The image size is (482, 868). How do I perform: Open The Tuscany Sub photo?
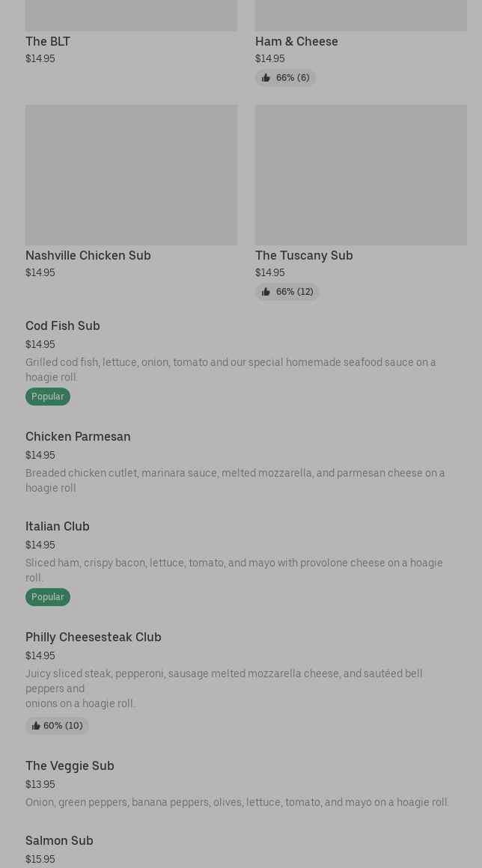361,175
